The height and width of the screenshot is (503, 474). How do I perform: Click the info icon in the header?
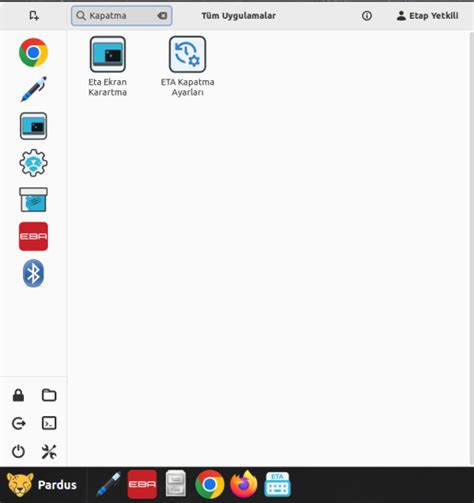pos(367,16)
